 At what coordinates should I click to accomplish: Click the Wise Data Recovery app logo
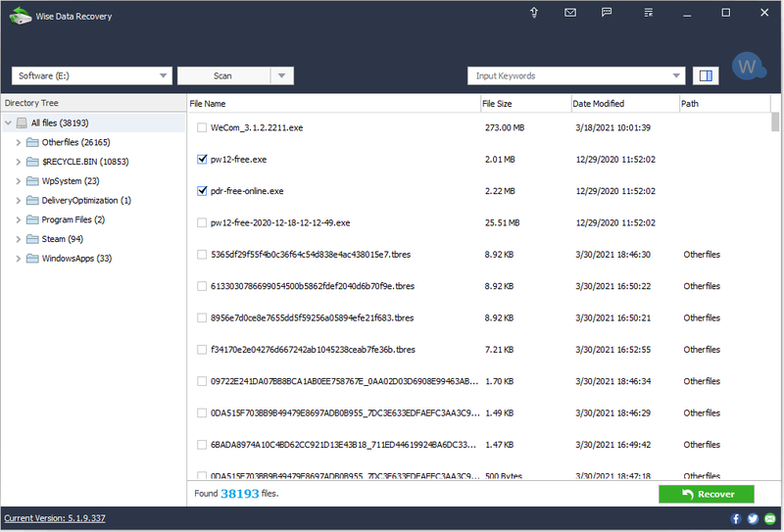point(20,16)
